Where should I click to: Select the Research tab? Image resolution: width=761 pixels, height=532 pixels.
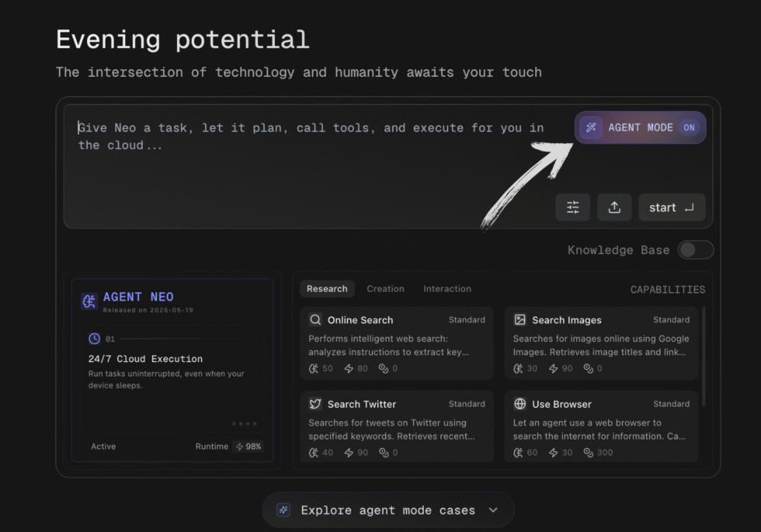click(x=327, y=289)
